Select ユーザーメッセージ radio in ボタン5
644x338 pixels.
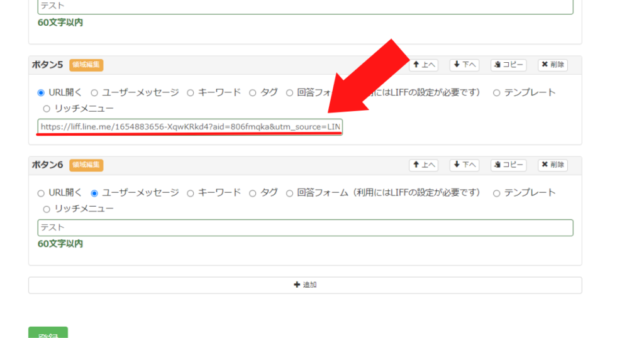[94, 93]
